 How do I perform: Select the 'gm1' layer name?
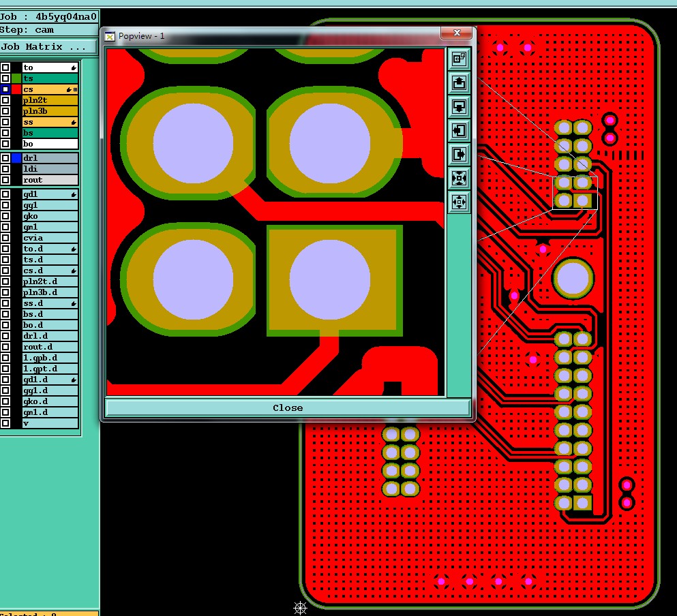tap(50, 227)
